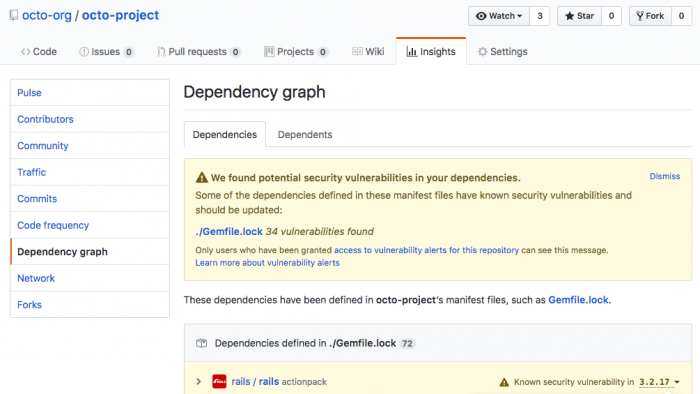The image size is (700, 394).
Task: Click the package icon beside Dependencies defined in
Action: tap(201, 343)
